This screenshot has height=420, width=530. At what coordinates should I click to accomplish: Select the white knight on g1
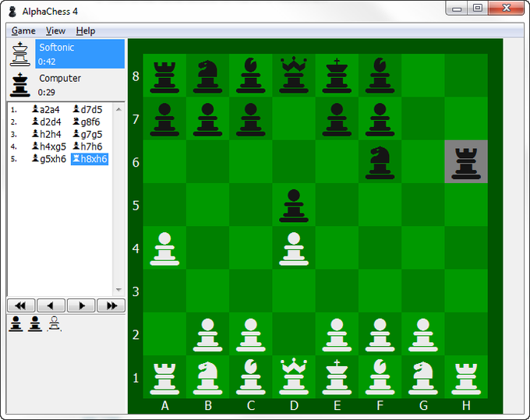point(423,377)
